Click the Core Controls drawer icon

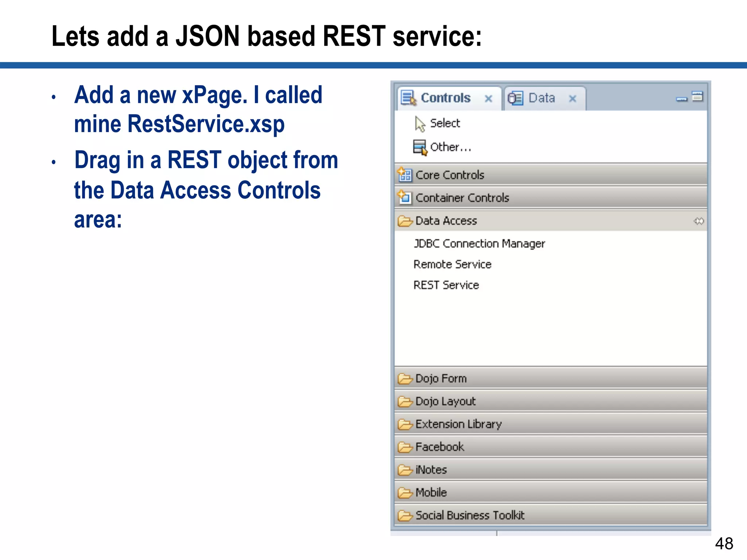pyautogui.click(x=405, y=175)
